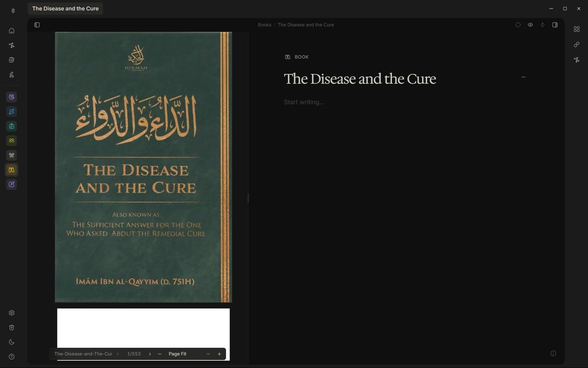Open the trash icon in left sidebar

tap(12, 328)
